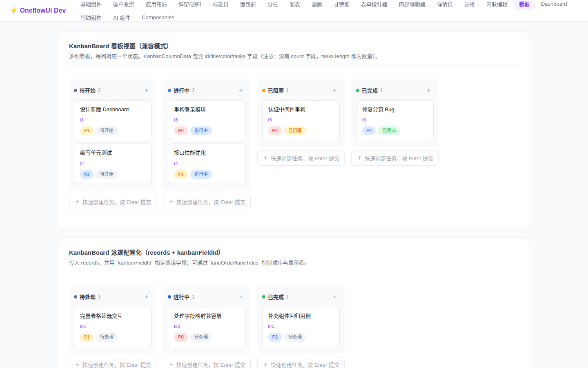Click plus icon in 已阻塞 column header

tap(335, 90)
